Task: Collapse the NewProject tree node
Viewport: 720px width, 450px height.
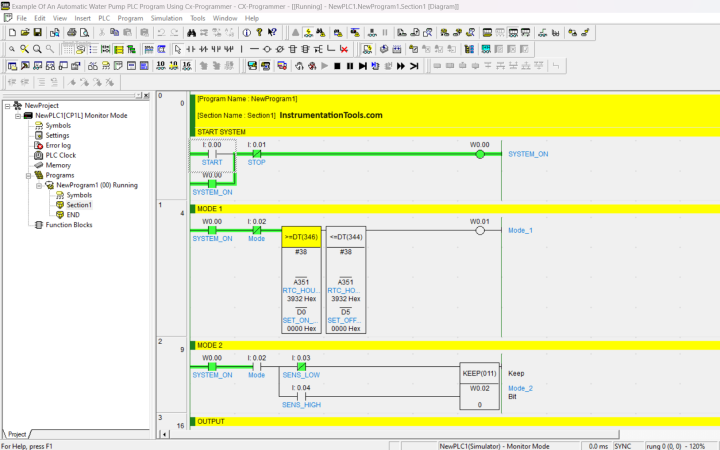Action: pos(8,105)
